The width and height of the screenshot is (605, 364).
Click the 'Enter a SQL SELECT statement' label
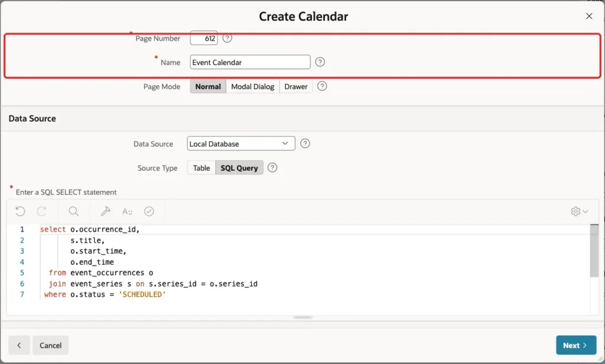(x=66, y=192)
